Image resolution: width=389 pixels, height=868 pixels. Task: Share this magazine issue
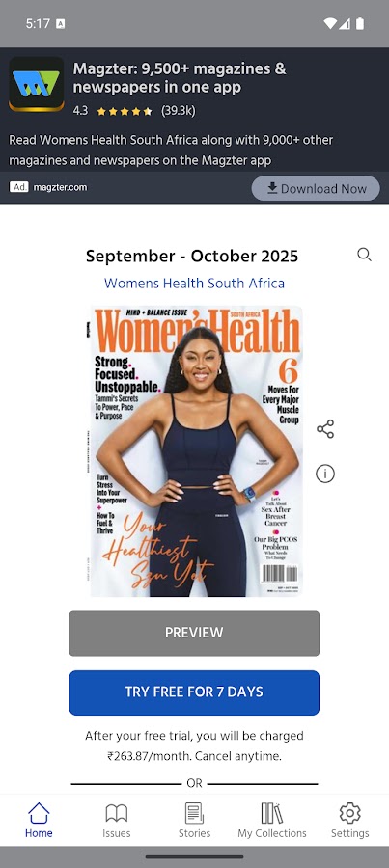point(325,429)
